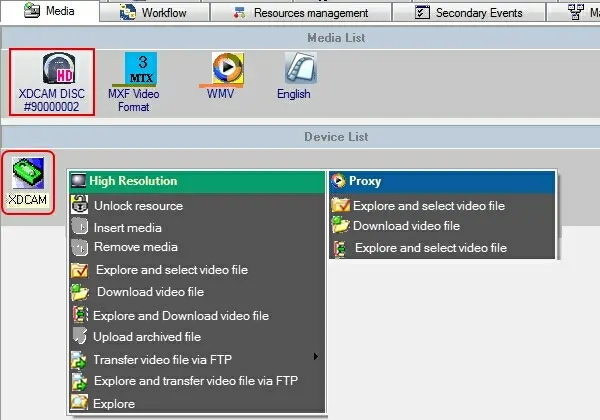Select Explore and transfer video file via FTP
Viewport: 600px width, 420px height.
point(195,381)
